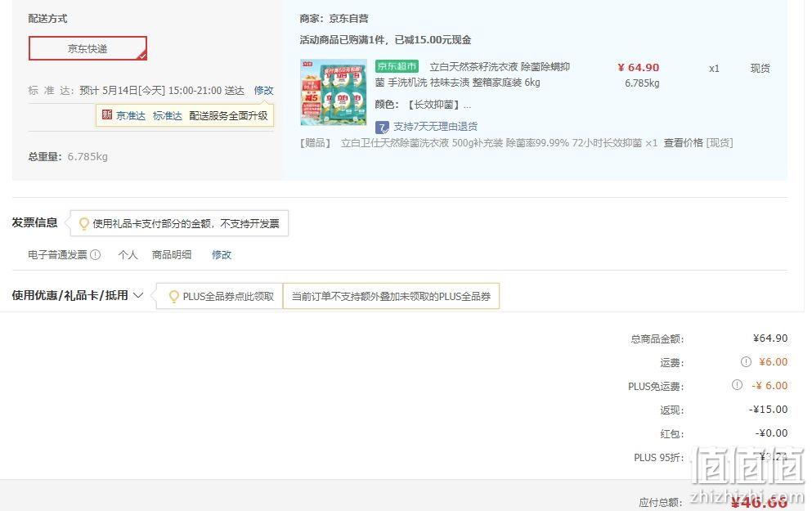Click the info icon beside PLUS免运费 amount
Image resolution: width=812 pixels, height=511 pixels.
[x=737, y=384]
